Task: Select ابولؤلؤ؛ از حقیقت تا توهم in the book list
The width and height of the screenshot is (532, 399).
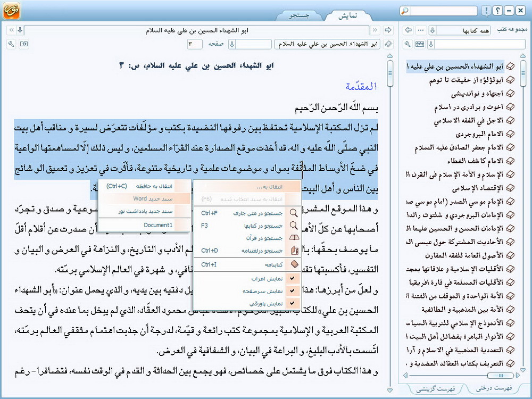Action: pos(466,80)
